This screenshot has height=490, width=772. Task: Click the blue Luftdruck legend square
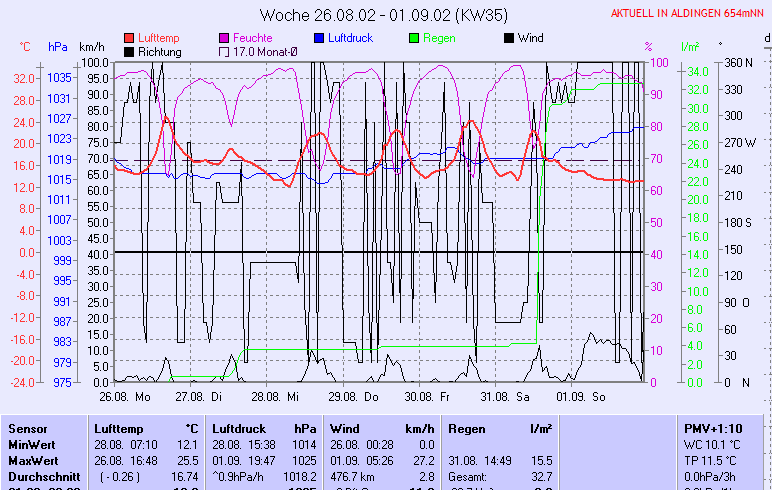(319, 38)
